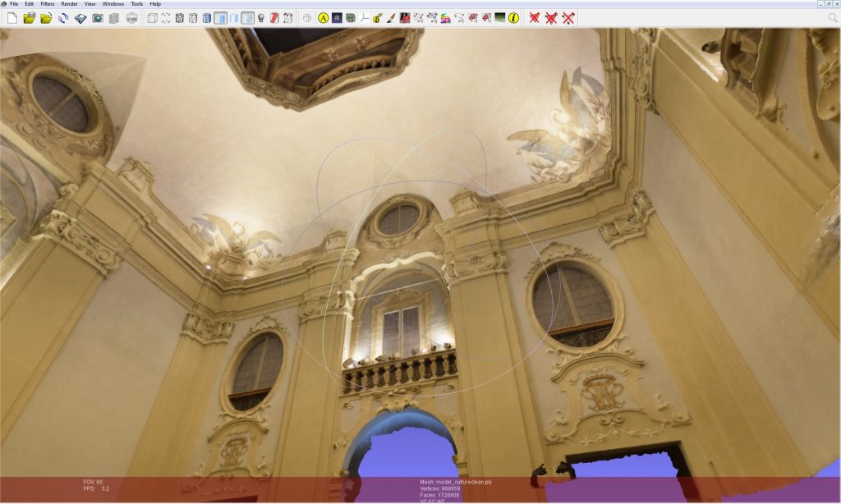Screen dimensions: 841x504
Task: Click the search magnifier at top right
Action: click(832, 17)
